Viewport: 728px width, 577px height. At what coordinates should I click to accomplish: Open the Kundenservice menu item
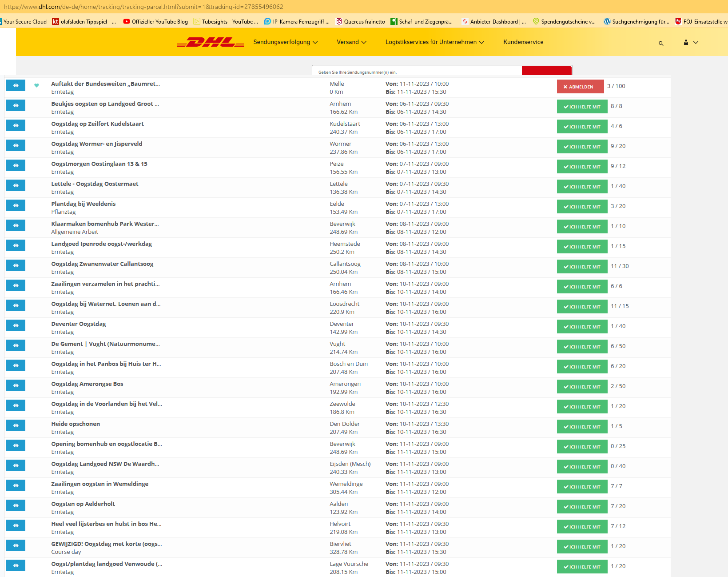(523, 42)
